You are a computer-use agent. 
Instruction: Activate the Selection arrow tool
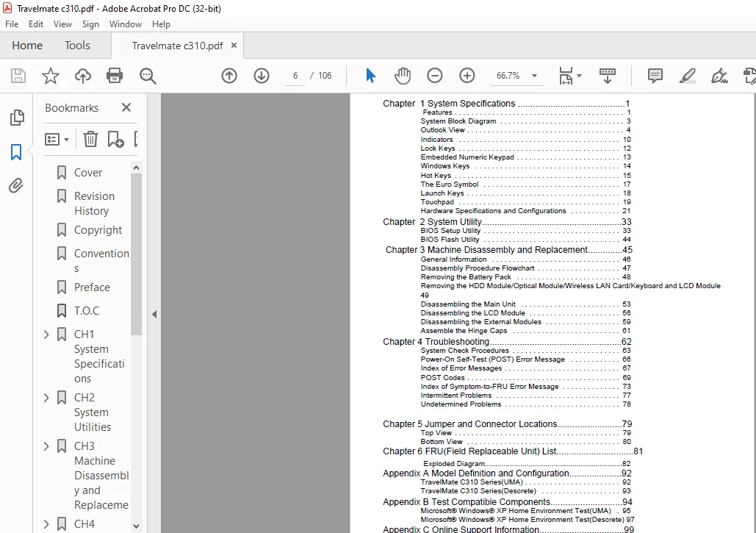(370, 76)
